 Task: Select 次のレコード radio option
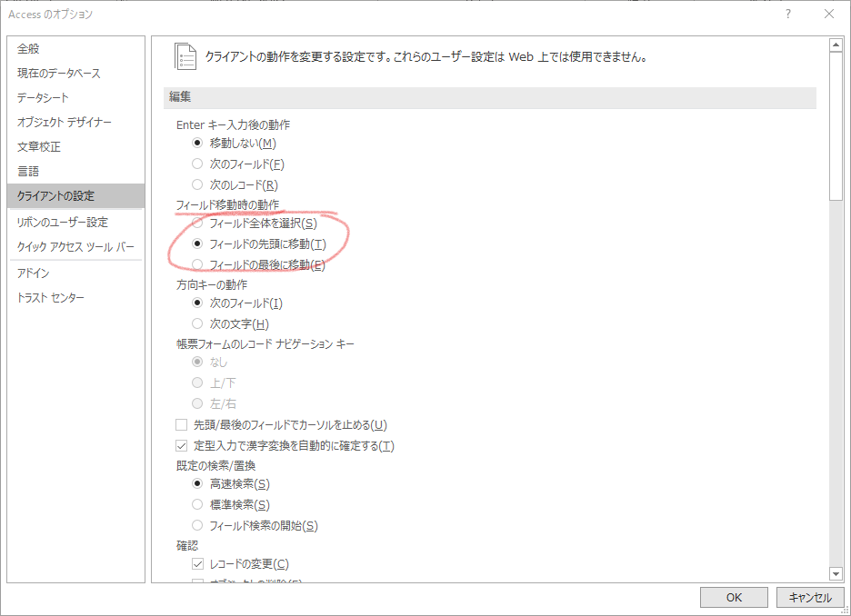[197, 184]
